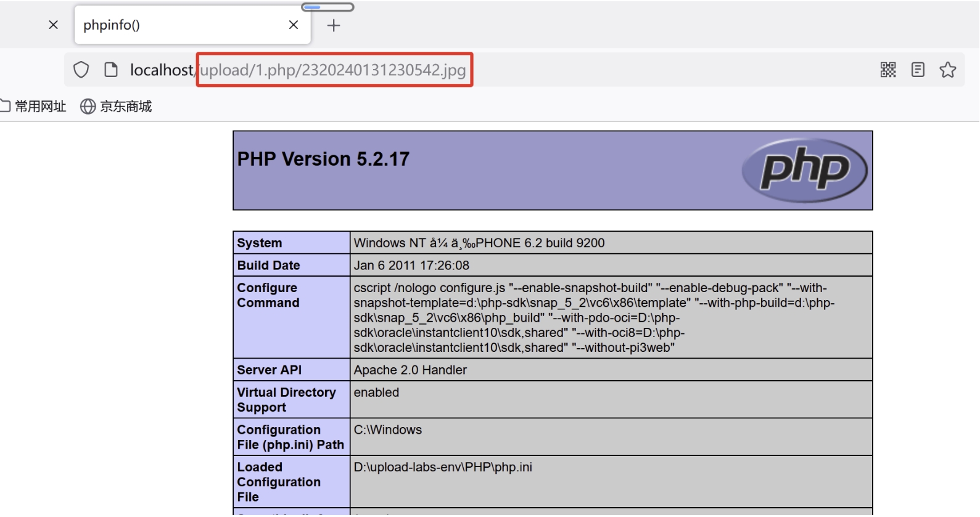Select the Loaded Configuration File label
Viewport: 980px width, 517px height.
point(279,482)
